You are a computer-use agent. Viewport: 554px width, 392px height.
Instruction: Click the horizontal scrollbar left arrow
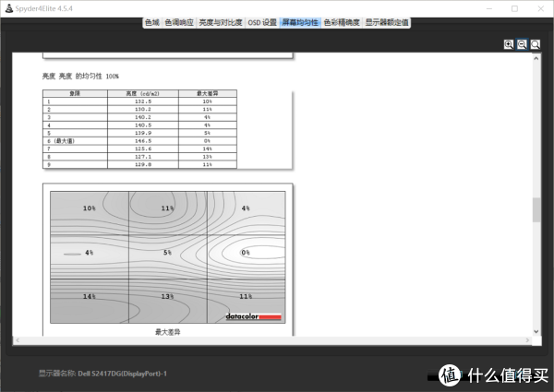click(18, 340)
